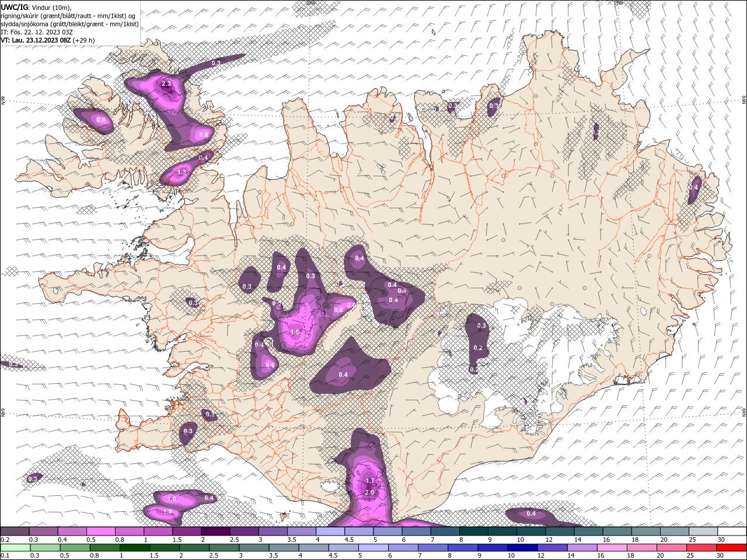747x560 pixels.
Task: Select the light violet swatch labelled 14 in rain scale
Action: (581, 548)
